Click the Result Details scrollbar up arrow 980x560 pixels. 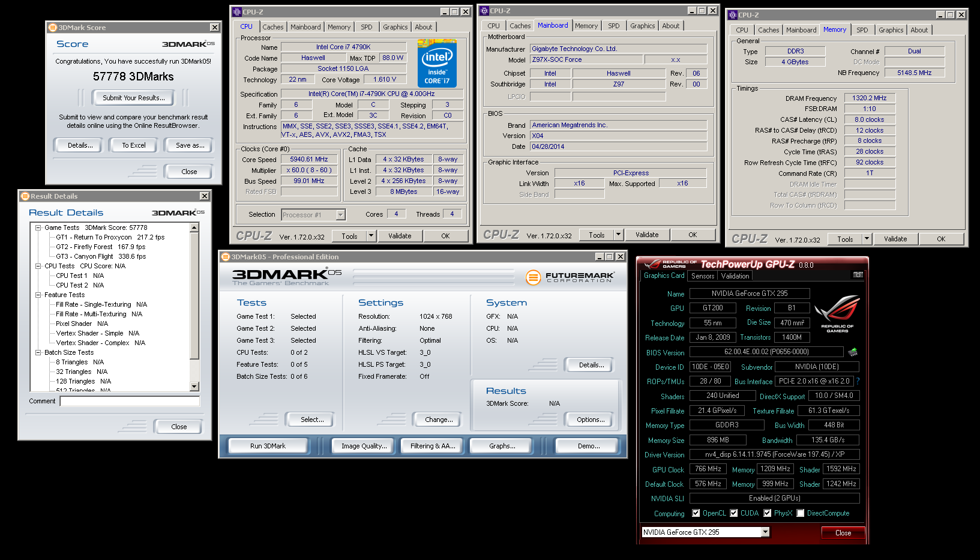194,227
